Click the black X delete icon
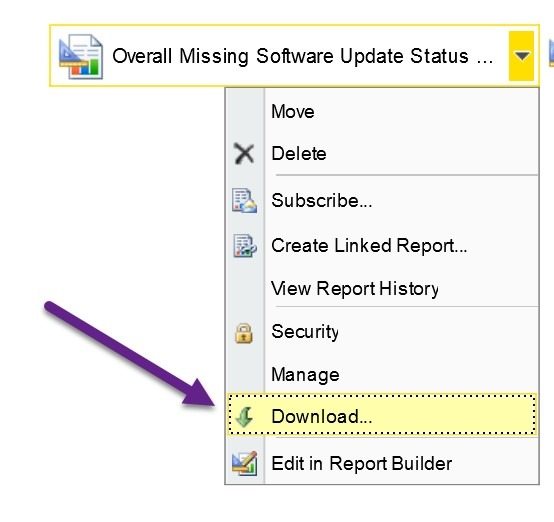 (x=244, y=154)
